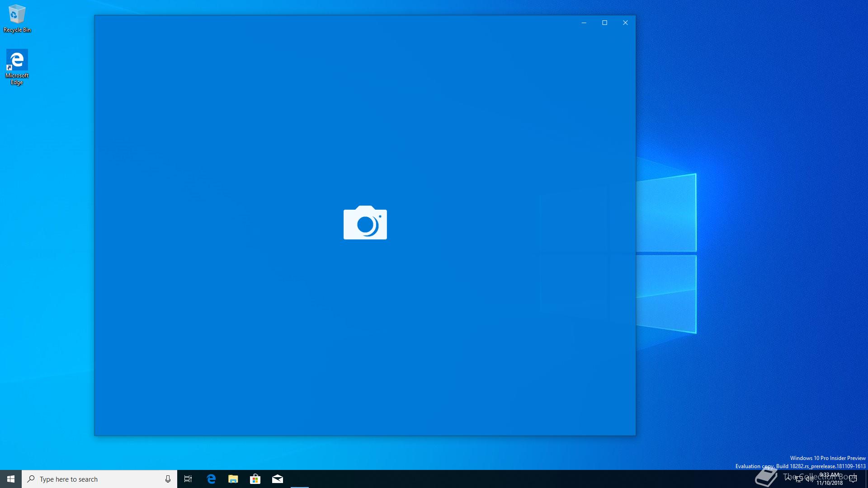Open Microsoft Store from the taskbar

[x=255, y=479]
